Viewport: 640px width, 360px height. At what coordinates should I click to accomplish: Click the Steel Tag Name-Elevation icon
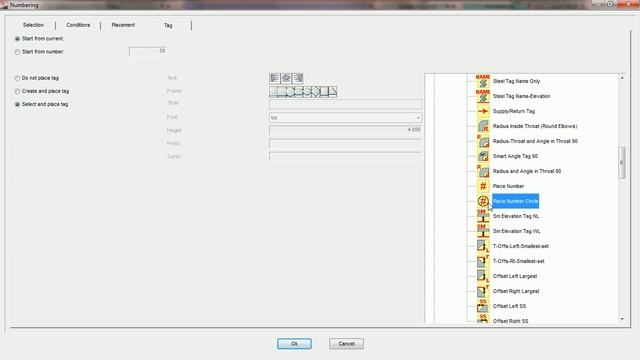pos(483,96)
